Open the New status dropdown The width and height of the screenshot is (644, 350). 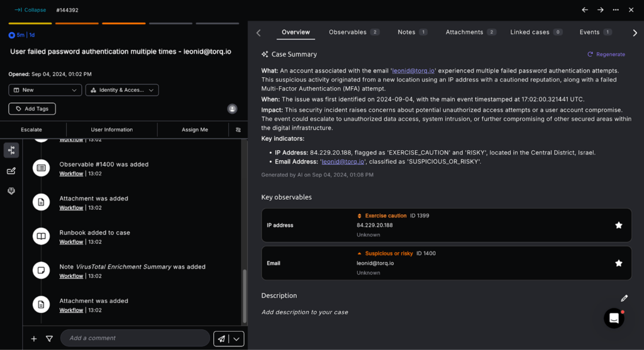[x=45, y=90]
